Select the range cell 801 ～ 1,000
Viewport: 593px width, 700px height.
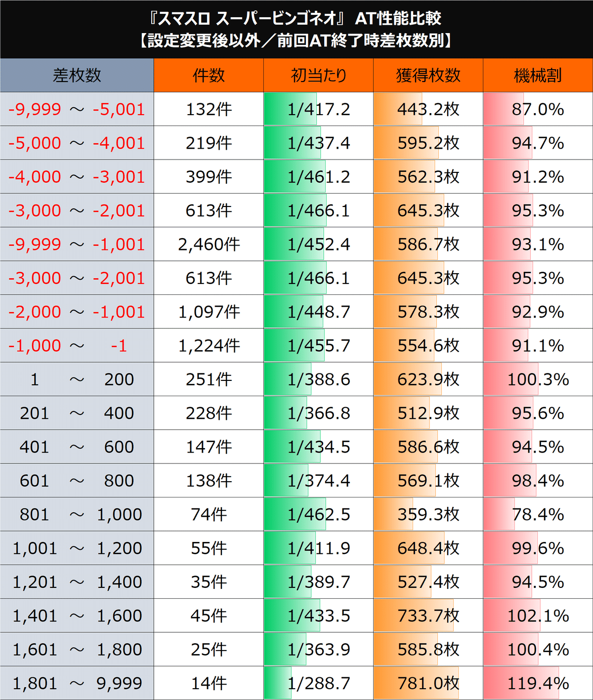[77, 514]
